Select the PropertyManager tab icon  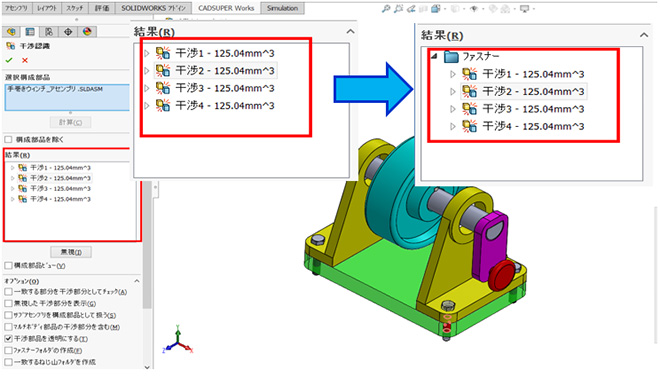(30, 32)
